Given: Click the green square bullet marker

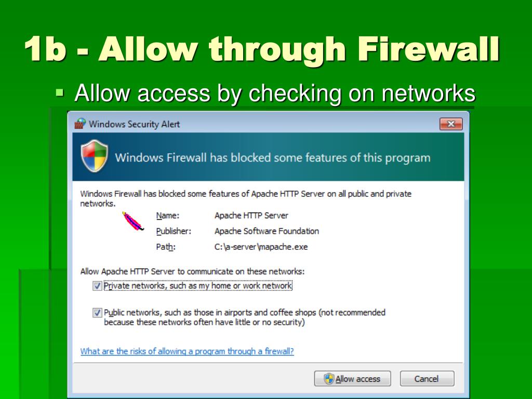Looking at the screenshot, I should pyautogui.click(x=60, y=92).
